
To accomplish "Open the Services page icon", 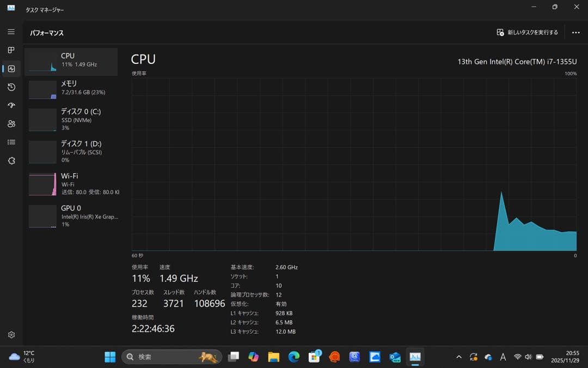I will click(10, 160).
